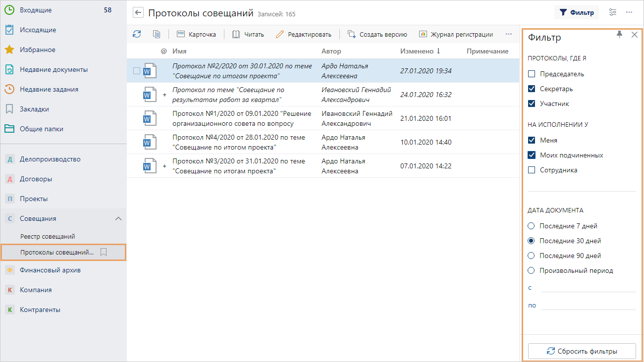
Task: Open view settings sliders icon
Action: coord(613,12)
